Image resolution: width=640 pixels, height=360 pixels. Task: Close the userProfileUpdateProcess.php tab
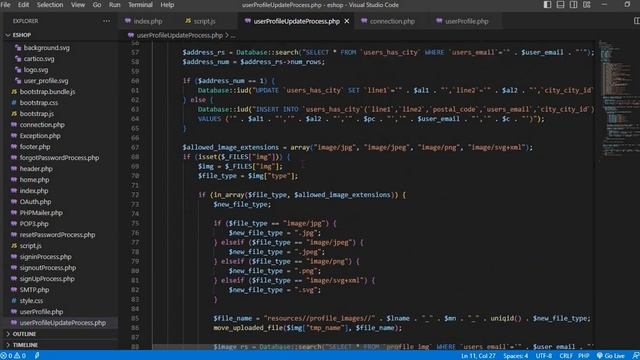[347, 21]
